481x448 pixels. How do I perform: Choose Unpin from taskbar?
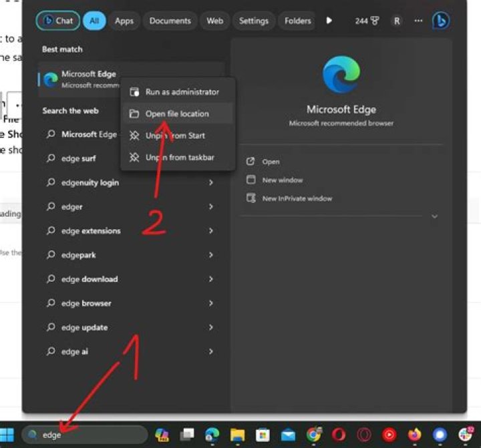point(178,157)
